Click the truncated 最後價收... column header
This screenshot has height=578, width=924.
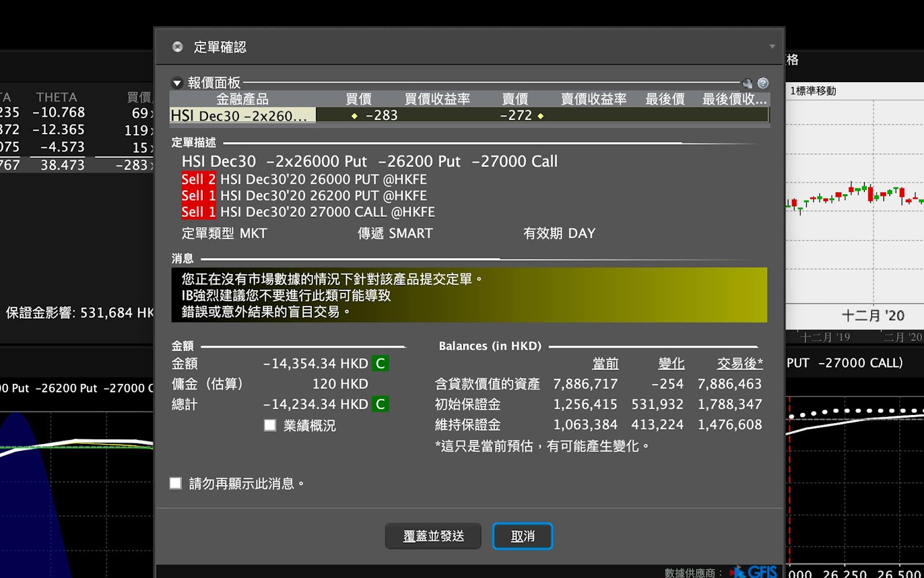tap(735, 99)
